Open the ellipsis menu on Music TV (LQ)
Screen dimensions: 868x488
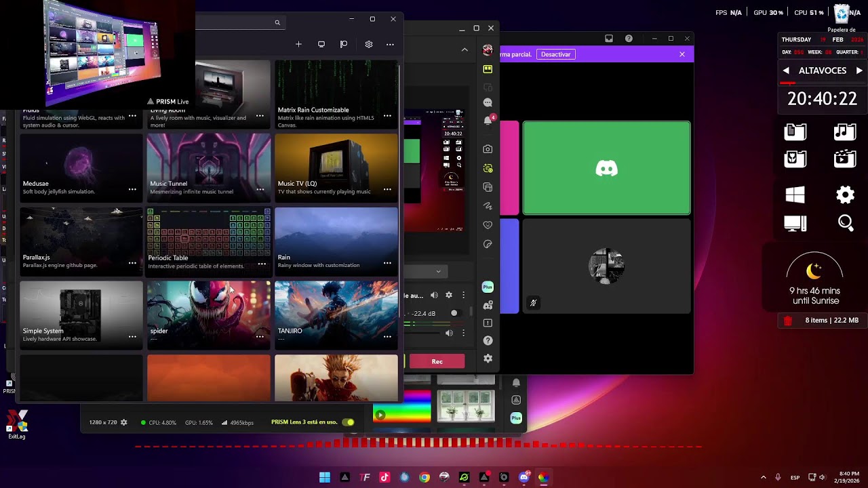coord(387,189)
